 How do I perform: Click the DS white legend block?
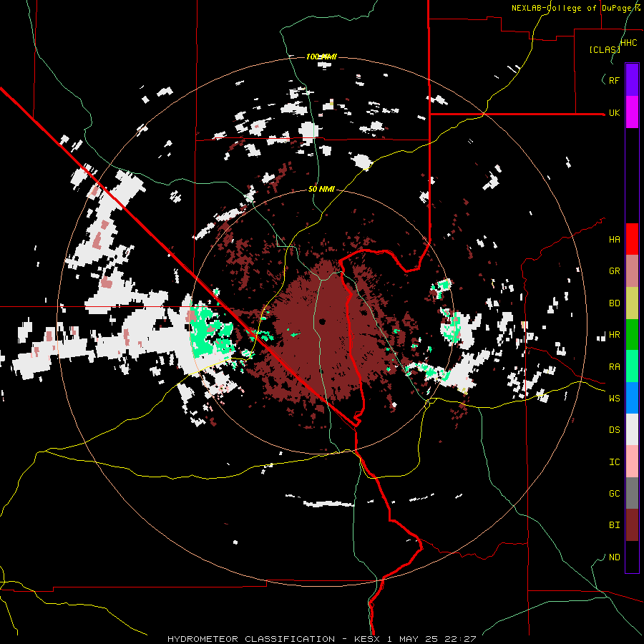(632, 429)
